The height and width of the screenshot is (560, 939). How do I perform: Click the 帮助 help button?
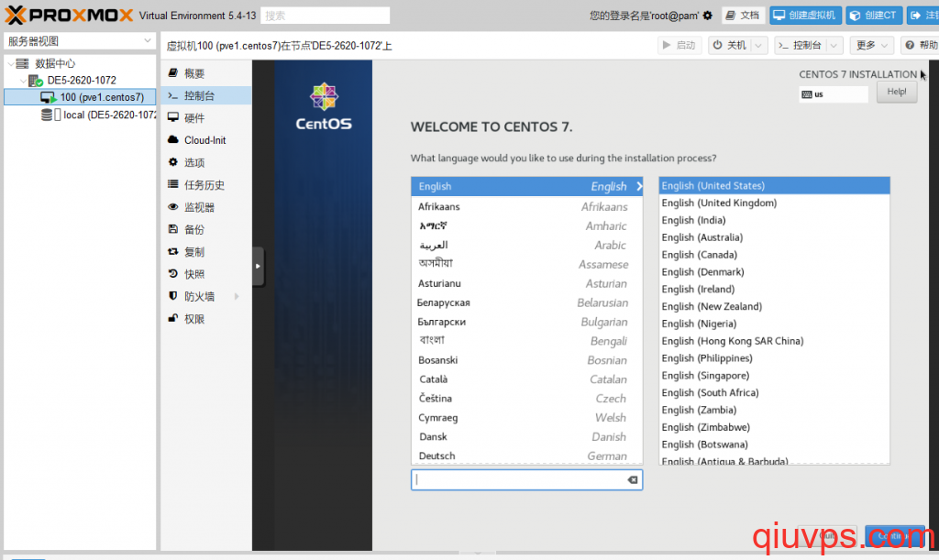[921, 45]
